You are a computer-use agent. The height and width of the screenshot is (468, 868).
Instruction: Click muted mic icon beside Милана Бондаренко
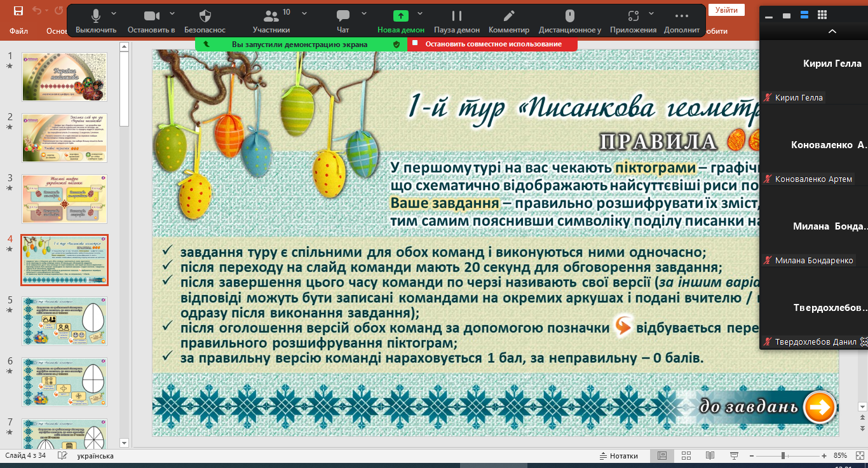coord(768,261)
